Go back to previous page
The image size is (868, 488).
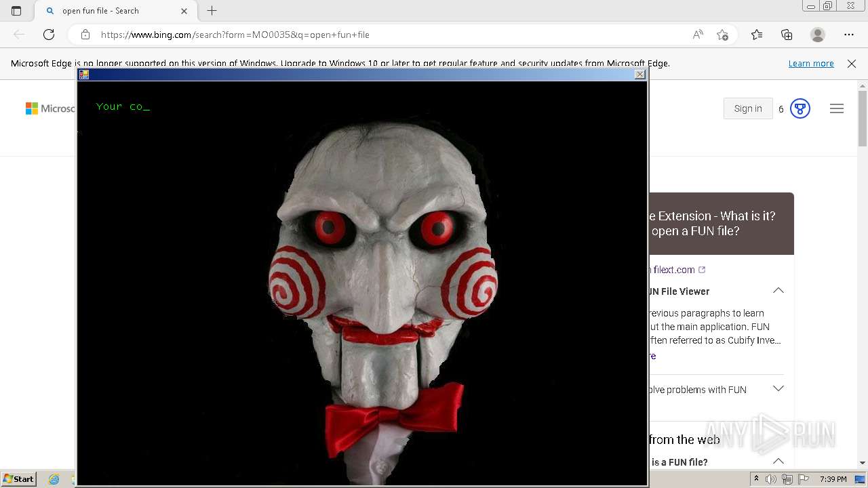19,35
